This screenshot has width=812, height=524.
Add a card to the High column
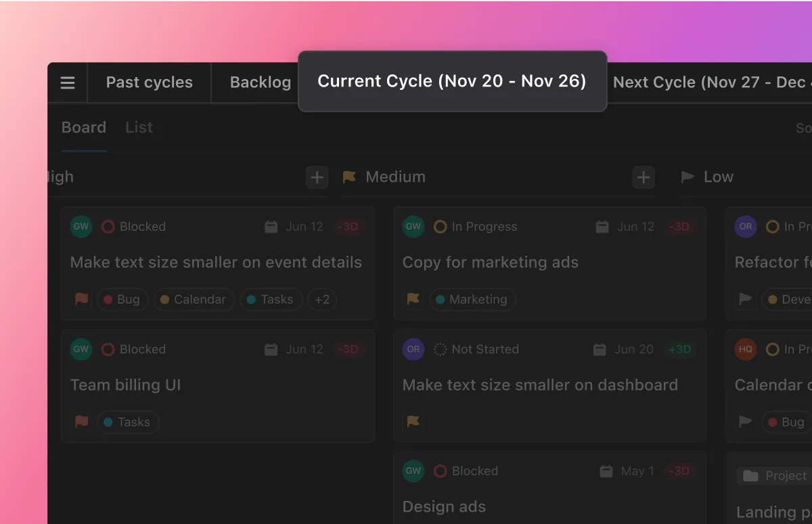click(x=317, y=177)
